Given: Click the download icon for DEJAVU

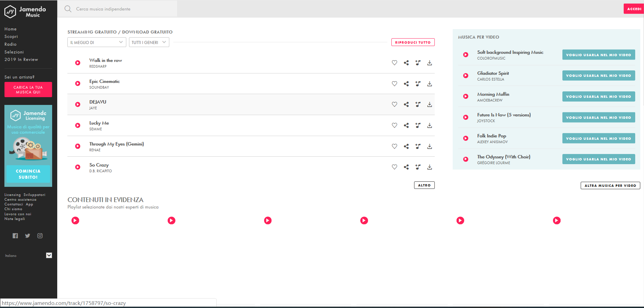Looking at the screenshot, I should (x=430, y=104).
